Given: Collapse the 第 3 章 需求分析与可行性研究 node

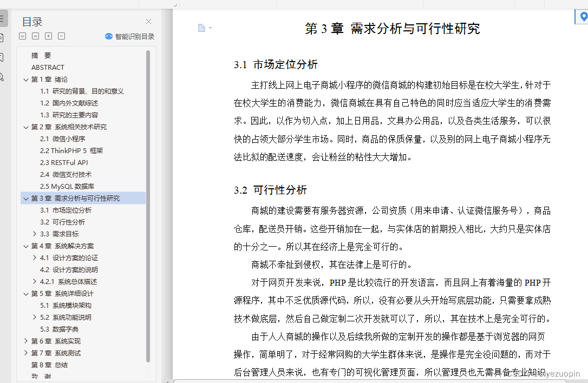Looking at the screenshot, I should coord(25,198).
